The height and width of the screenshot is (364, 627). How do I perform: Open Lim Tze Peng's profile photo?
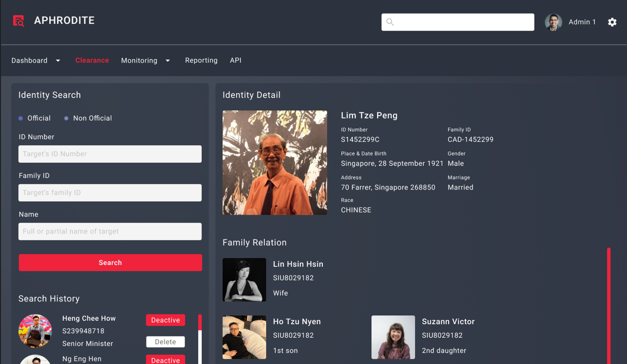click(x=275, y=163)
